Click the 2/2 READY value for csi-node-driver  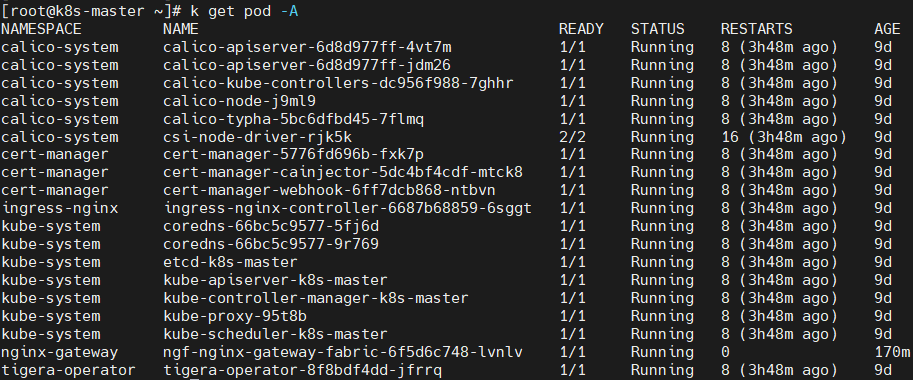click(x=572, y=137)
